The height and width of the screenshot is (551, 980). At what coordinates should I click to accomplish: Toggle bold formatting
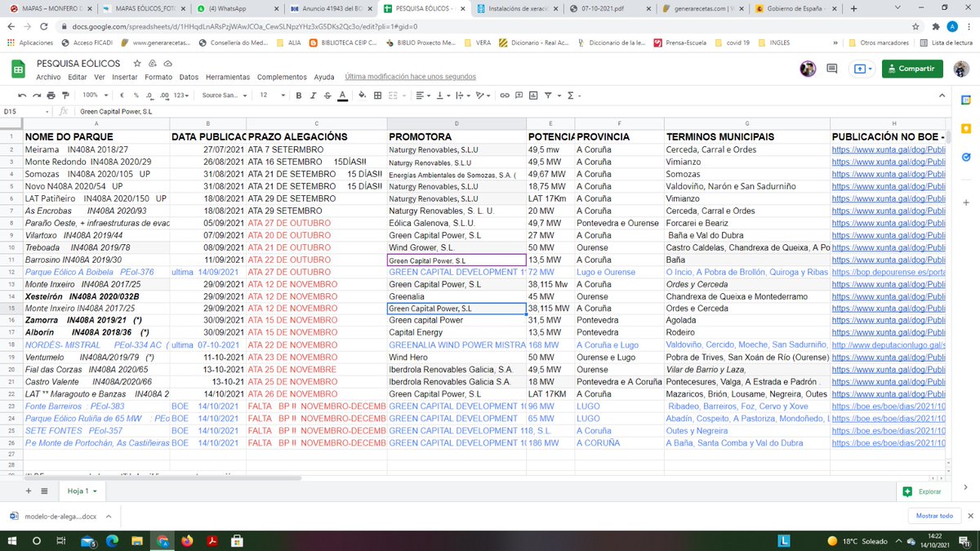pyautogui.click(x=298, y=96)
